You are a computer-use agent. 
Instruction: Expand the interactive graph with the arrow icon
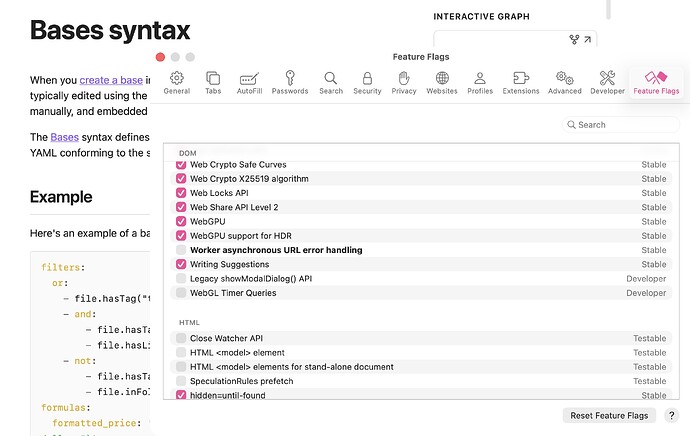click(588, 40)
